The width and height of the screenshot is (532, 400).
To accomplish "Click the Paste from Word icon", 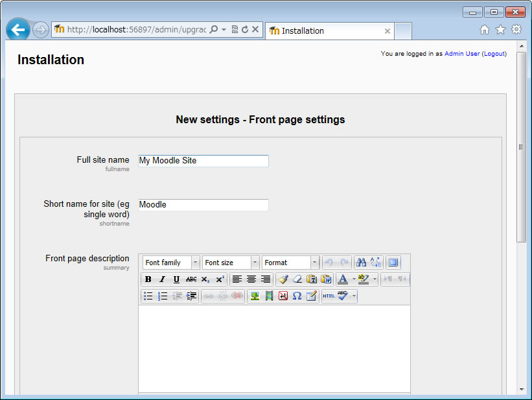I will 326,279.
